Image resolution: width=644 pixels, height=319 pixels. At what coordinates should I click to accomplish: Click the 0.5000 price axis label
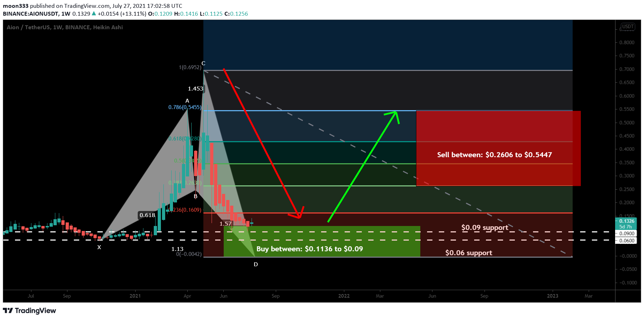[627, 123]
